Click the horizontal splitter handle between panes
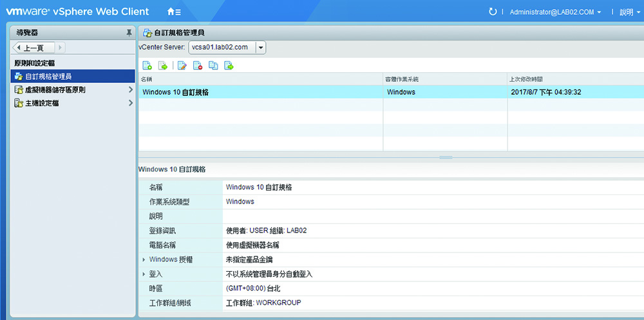The height and width of the screenshot is (320, 644). [446, 157]
